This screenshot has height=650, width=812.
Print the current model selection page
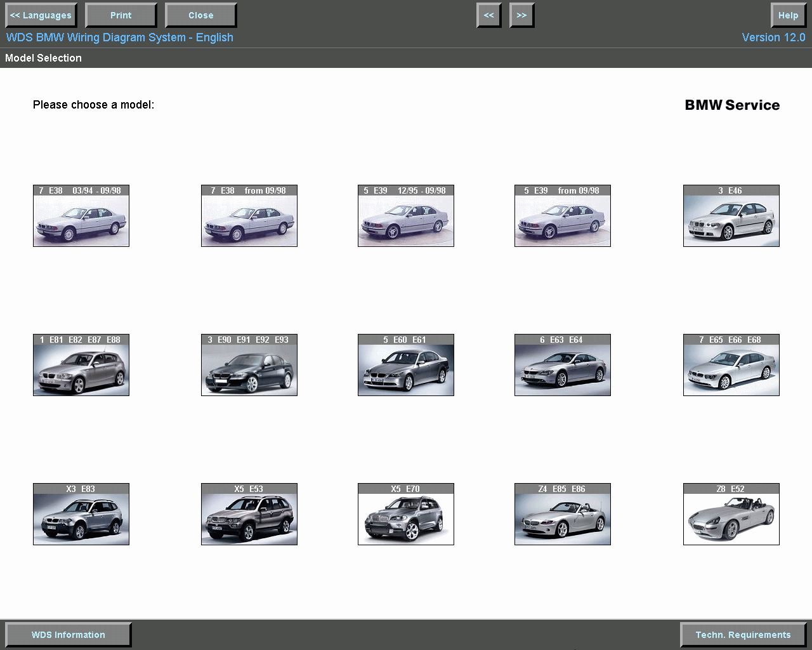click(121, 15)
